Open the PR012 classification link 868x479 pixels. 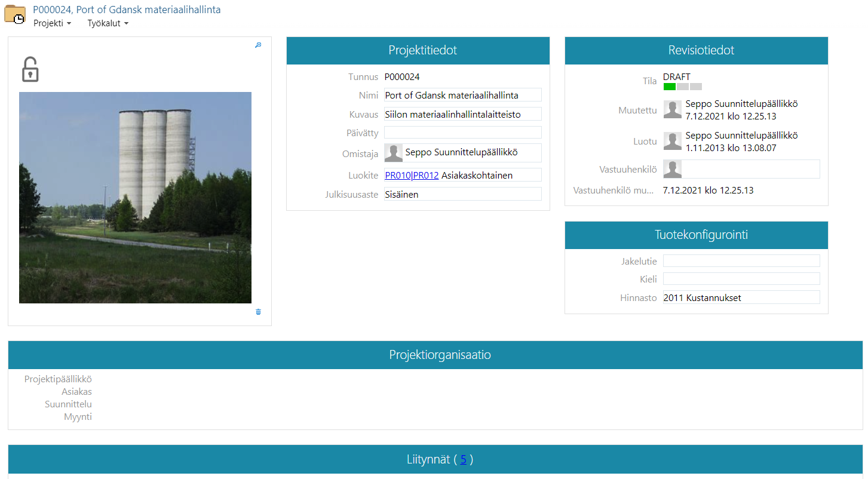426,176
